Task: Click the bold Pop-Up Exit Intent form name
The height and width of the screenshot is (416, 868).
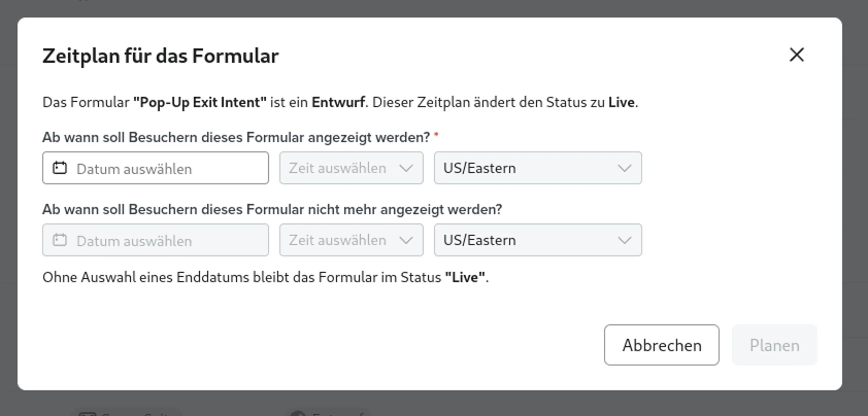Action: [199, 102]
